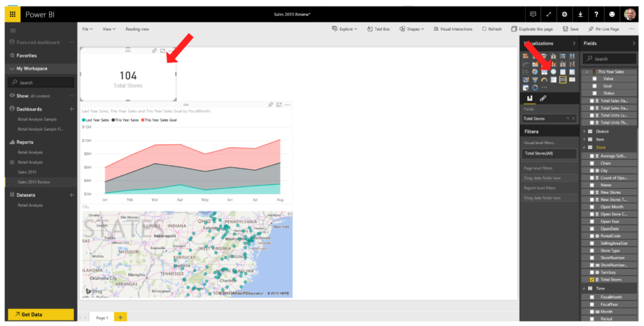Select the pie chart visualization
Screen dimensions: 644x326
point(535,72)
